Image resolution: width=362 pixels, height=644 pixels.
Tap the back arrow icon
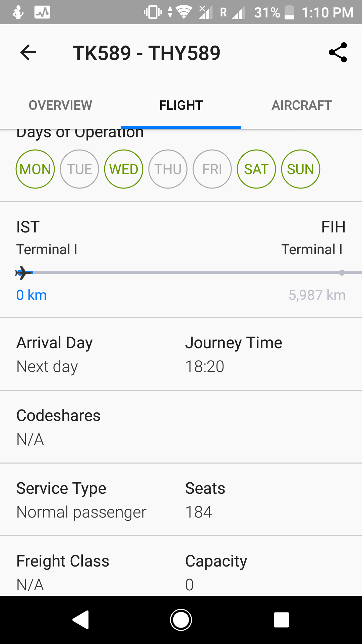coord(28,53)
